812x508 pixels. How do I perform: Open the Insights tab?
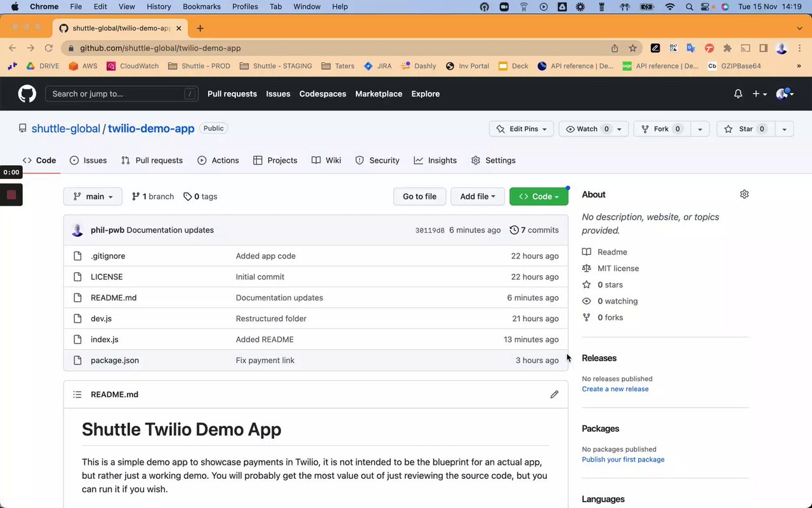point(435,161)
